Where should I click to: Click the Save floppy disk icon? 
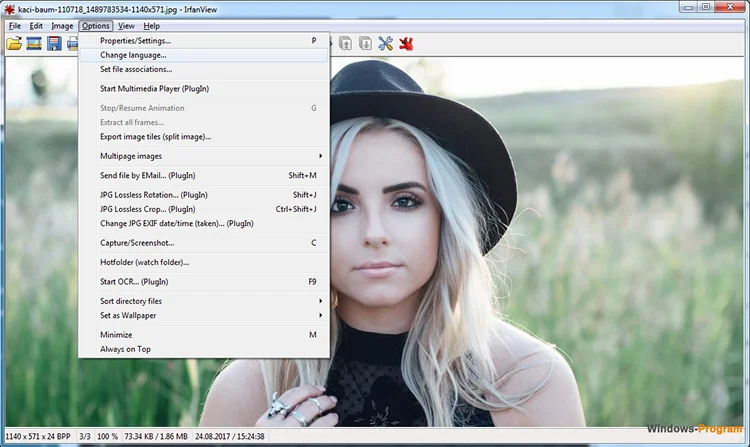[54, 43]
